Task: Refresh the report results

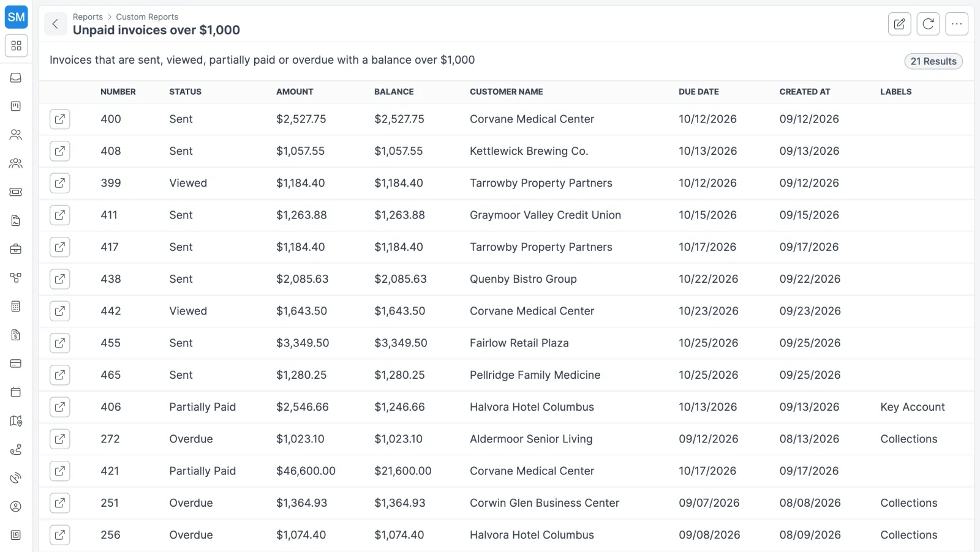Action: (x=928, y=24)
